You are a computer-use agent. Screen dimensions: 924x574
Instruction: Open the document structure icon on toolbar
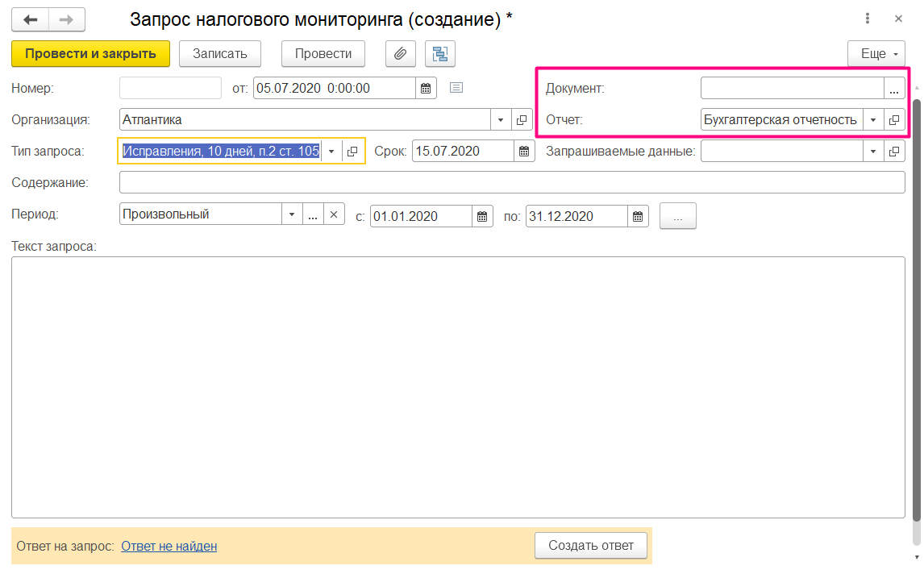tap(439, 53)
